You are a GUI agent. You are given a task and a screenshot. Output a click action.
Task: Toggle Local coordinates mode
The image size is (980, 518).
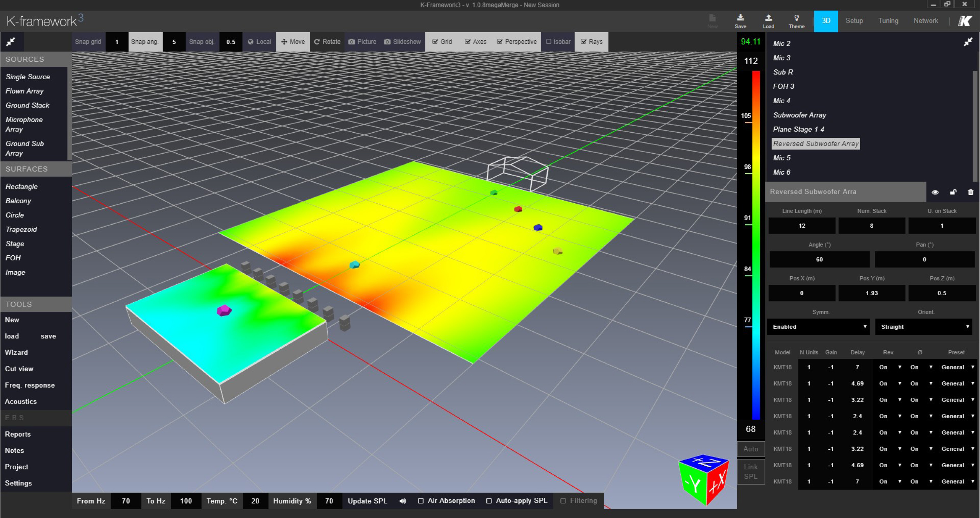click(259, 42)
